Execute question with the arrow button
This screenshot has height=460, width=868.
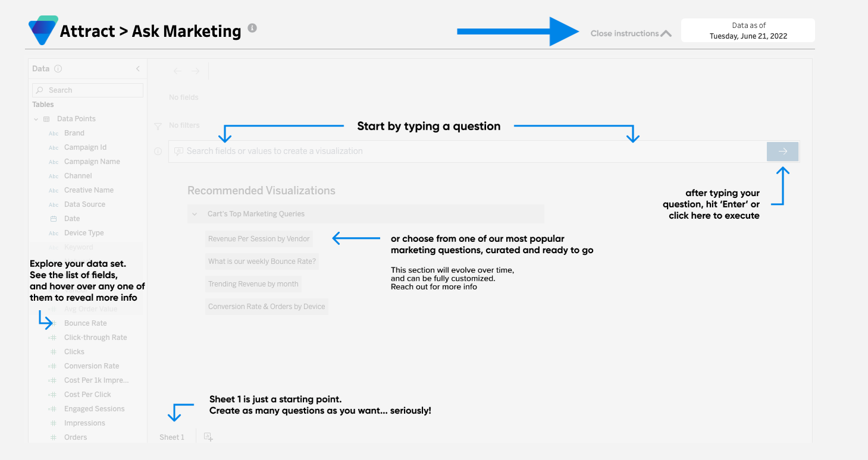tap(782, 152)
